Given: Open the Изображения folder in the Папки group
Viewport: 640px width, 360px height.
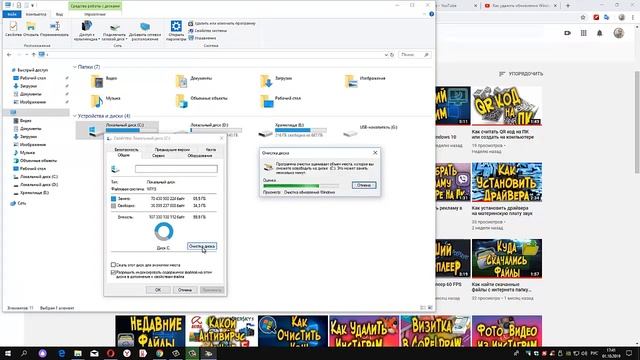Looking at the screenshot, I should click(x=365, y=81).
